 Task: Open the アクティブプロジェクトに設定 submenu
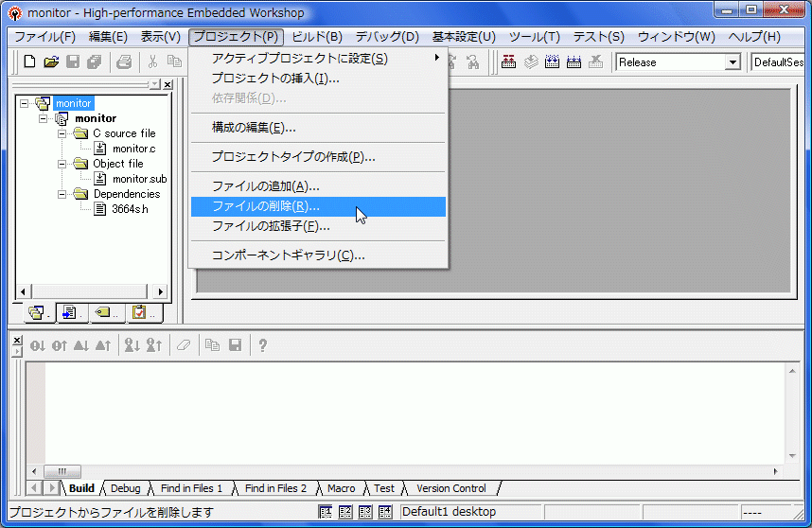point(318,59)
